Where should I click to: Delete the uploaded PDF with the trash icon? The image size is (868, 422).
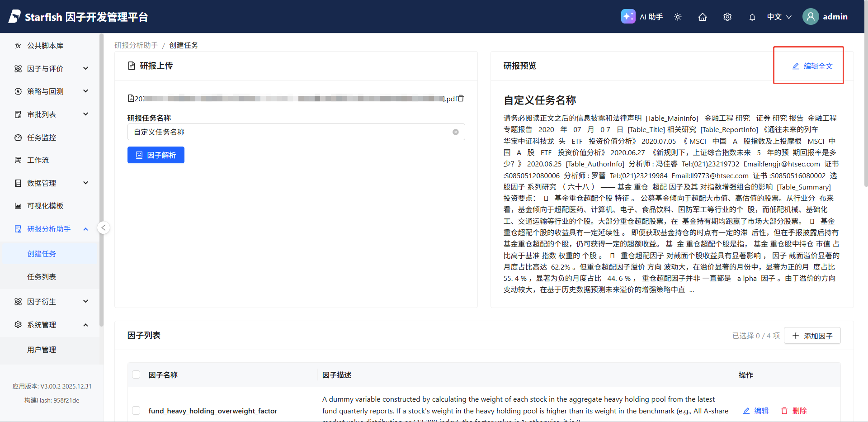[461, 98]
